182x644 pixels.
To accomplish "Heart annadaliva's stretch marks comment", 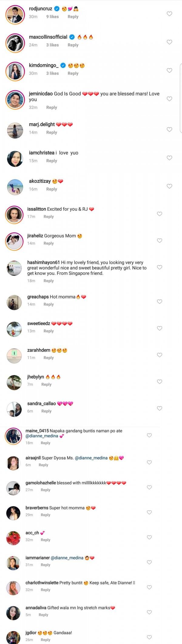I will 149,612.
